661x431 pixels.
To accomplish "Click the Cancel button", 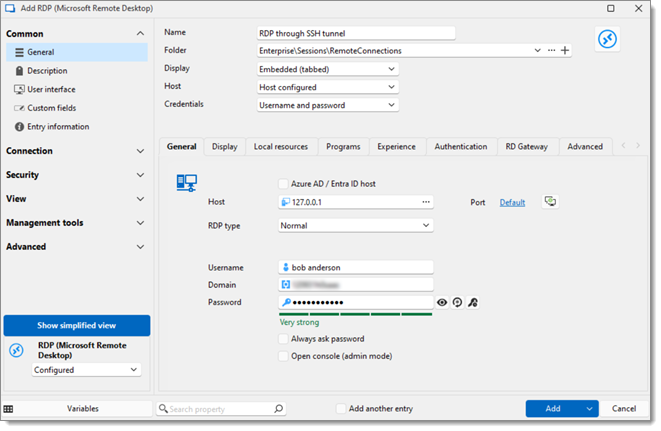I will point(624,408).
